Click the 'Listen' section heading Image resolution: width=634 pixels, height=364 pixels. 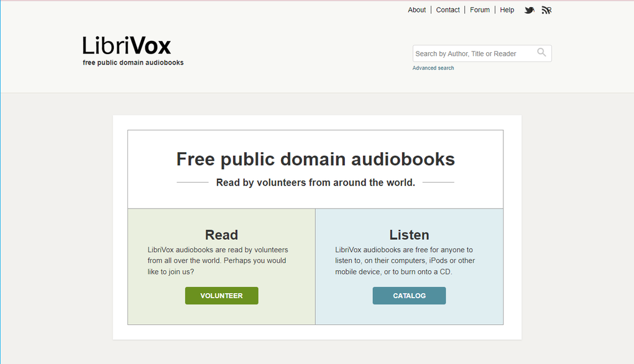tap(409, 235)
